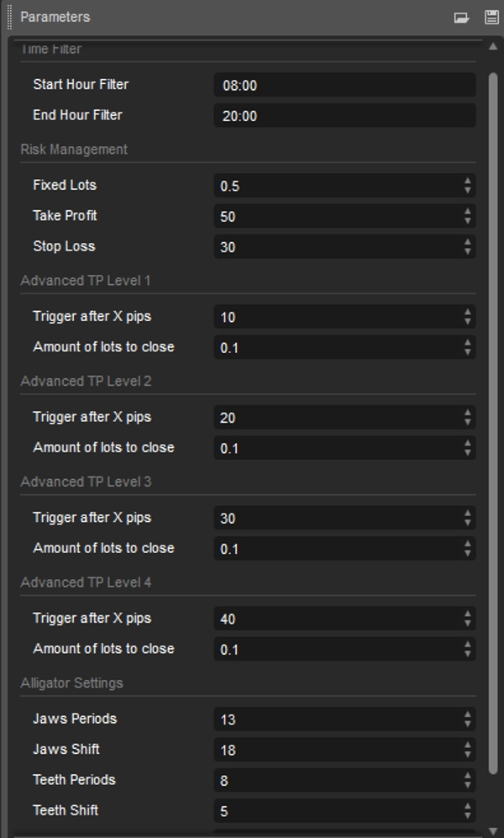Click the scroll down arrow
Viewport: 504px width, 838px height.
point(493,830)
